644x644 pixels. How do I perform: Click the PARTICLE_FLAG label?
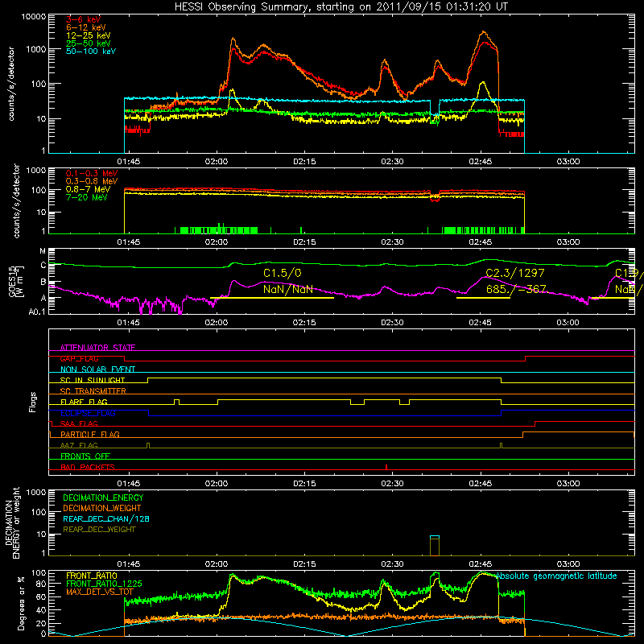[90, 434]
